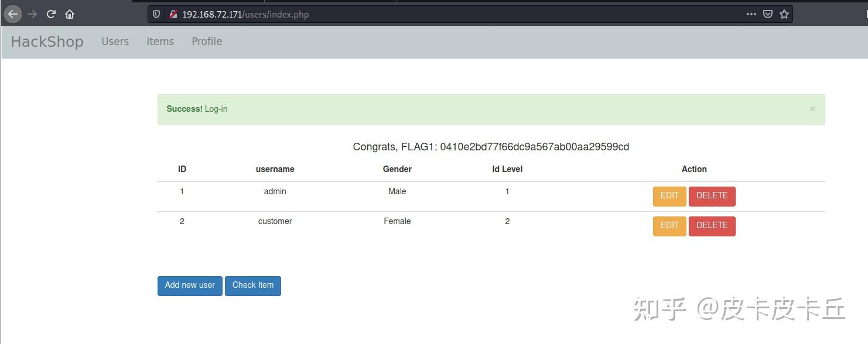Open the Items navigation menu
Viewport: 868px width, 344px height.
(160, 41)
